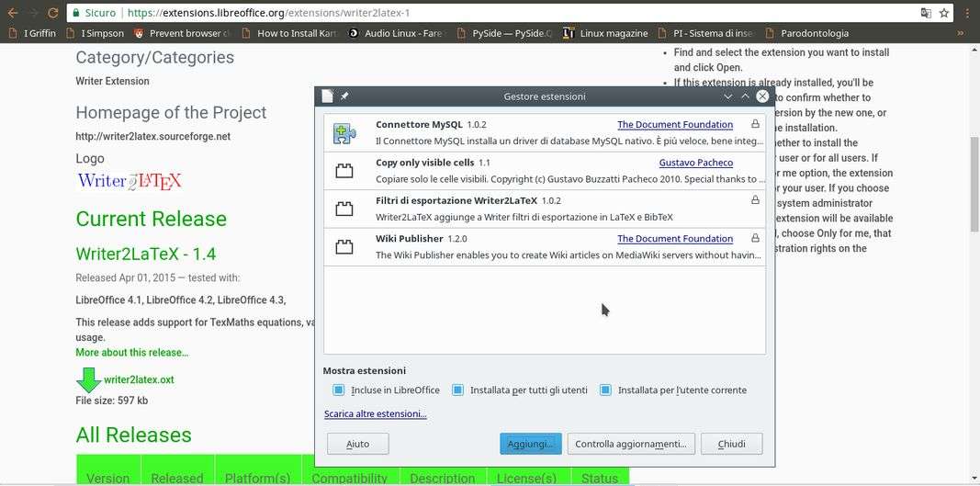Open the I Griffin bookmark

pyautogui.click(x=31, y=33)
